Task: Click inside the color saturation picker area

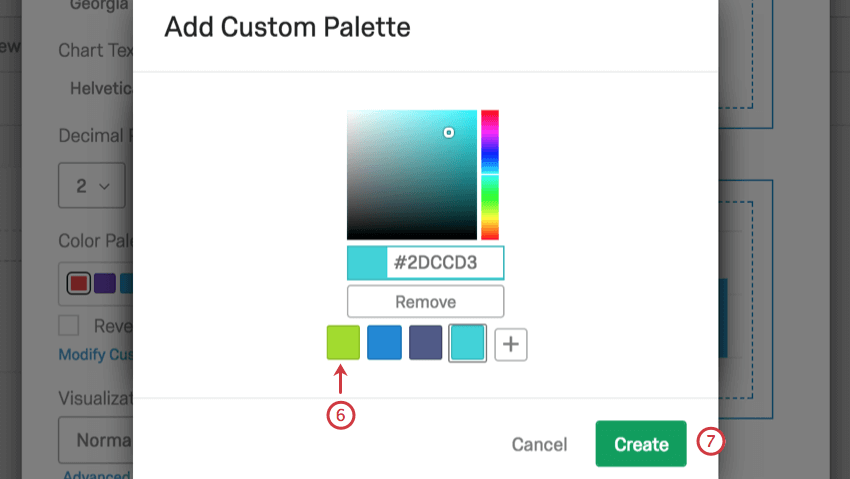Action: (x=411, y=175)
